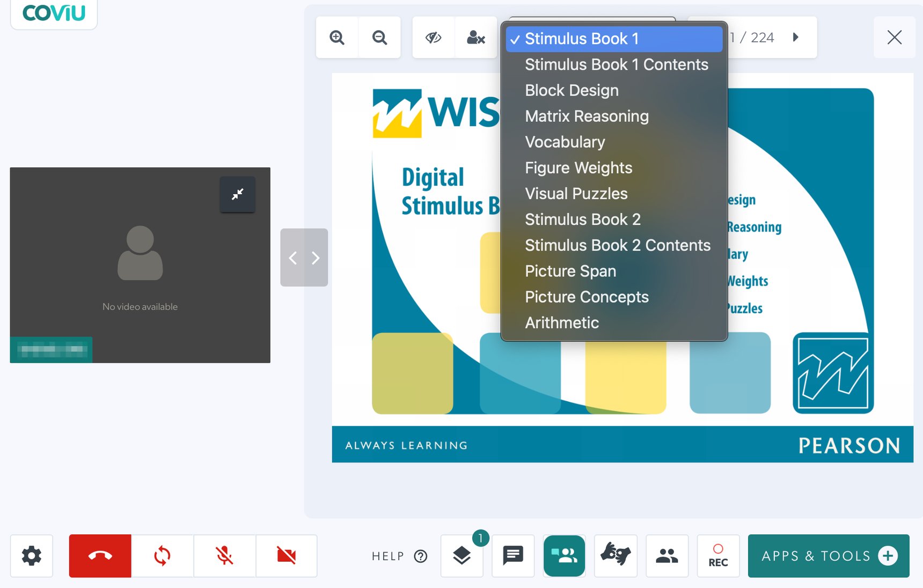Open call settings gear
This screenshot has width=923, height=588.
tap(32, 556)
